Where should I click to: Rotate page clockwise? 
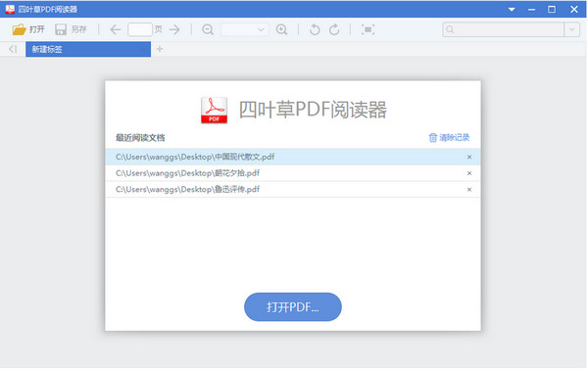[334, 29]
